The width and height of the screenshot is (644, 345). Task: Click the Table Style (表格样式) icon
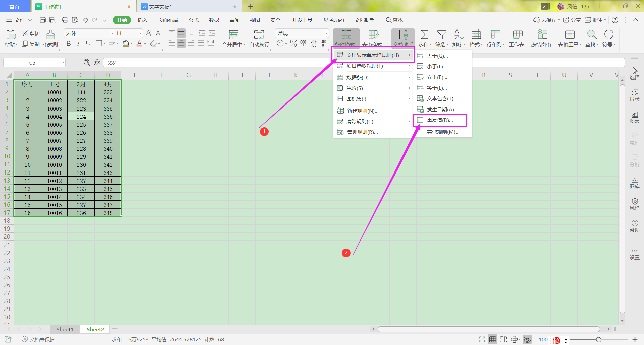click(373, 34)
